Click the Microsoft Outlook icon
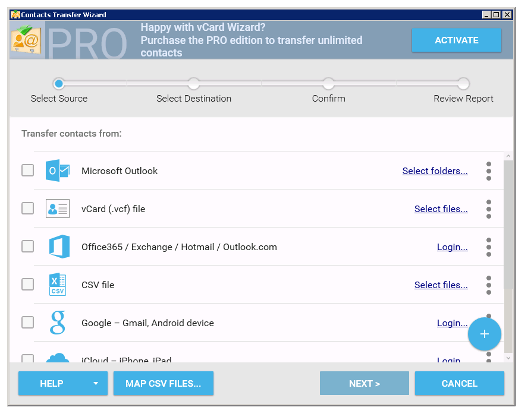The height and width of the screenshot is (420, 531). [x=58, y=170]
